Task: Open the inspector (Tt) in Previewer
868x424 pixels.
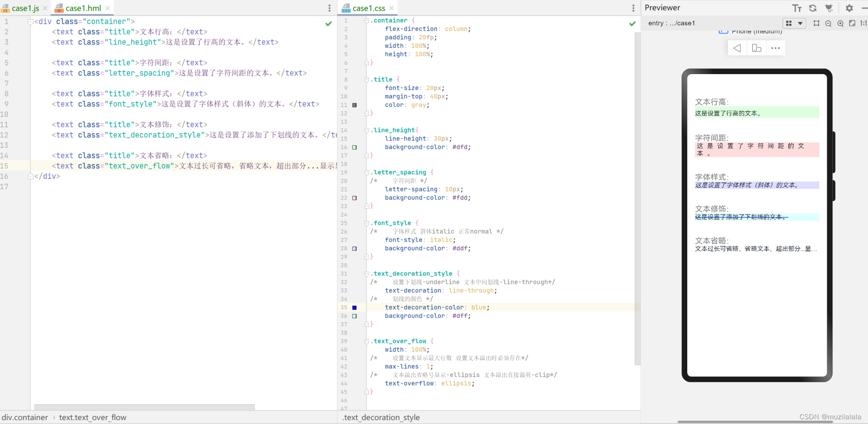Action: coord(797,8)
